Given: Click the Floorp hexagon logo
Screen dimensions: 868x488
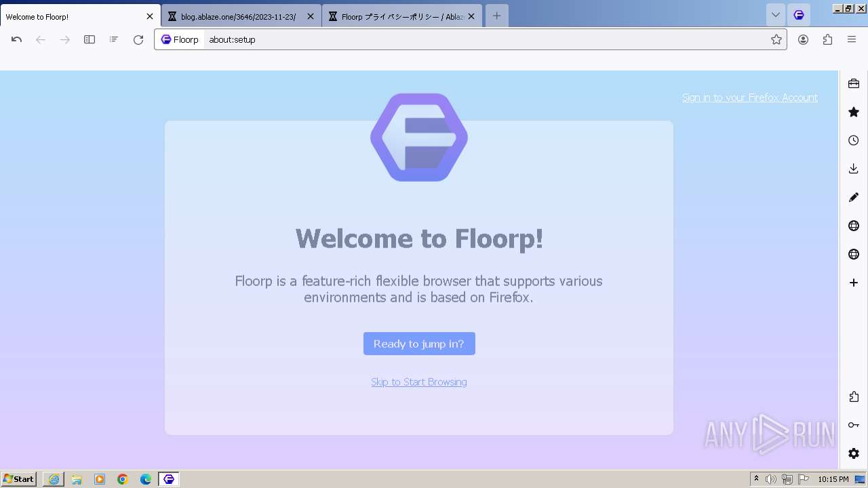Looking at the screenshot, I should pyautogui.click(x=419, y=138).
